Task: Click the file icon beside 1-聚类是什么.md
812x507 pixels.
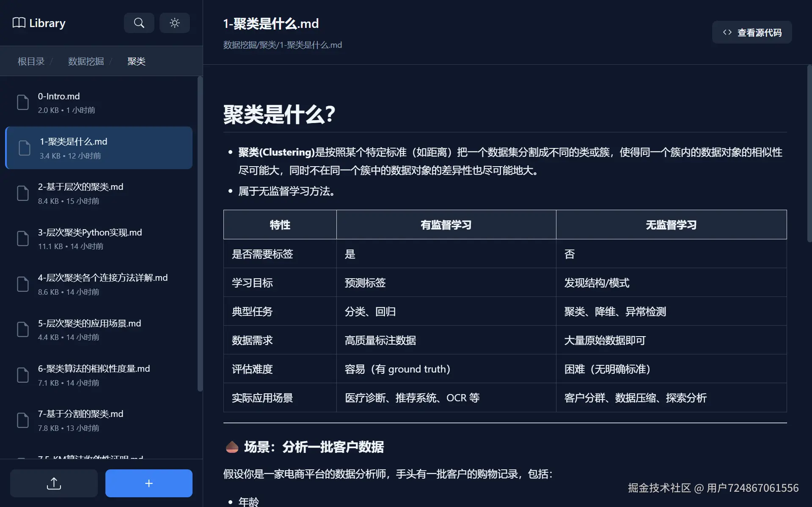Action: coord(24,148)
